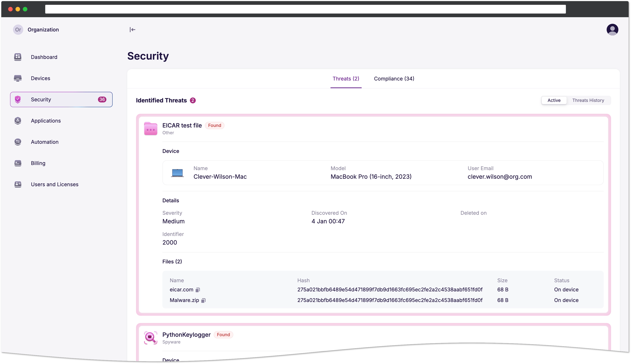This screenshot has width=631, height=364.
Task: Click the Security shield icon
Action: click(18, 100)
